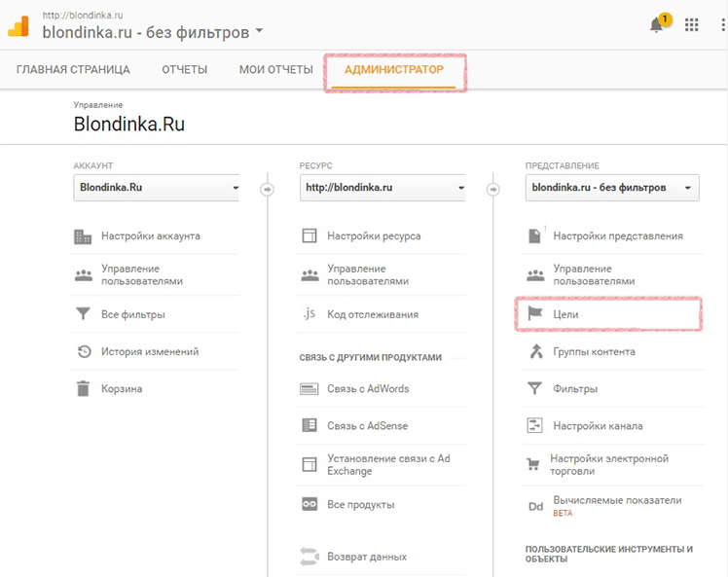Click the people icon in the Account column
728x577 pixels.
pos(84,274)
